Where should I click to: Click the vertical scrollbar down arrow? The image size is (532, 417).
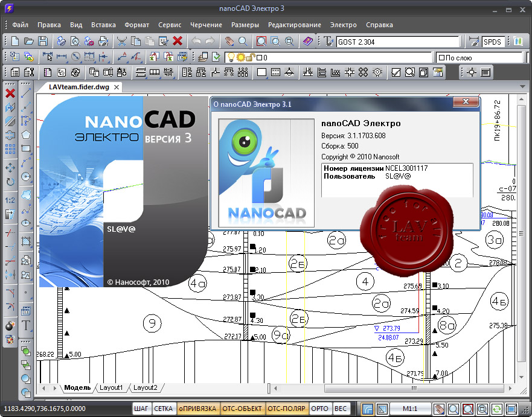522,377
